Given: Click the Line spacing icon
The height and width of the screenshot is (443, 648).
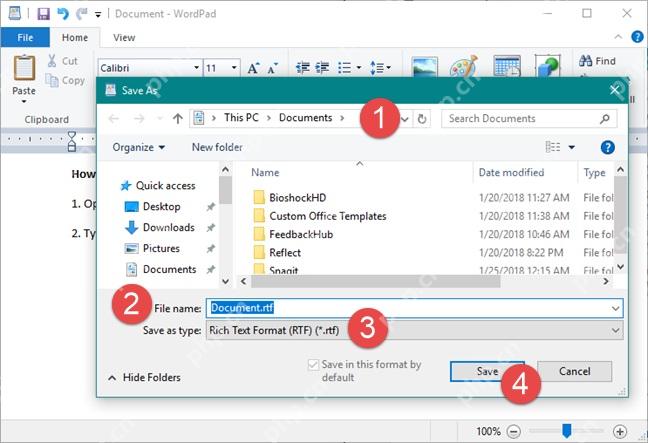Looking at the screenshot, I should tap(377, 67).
